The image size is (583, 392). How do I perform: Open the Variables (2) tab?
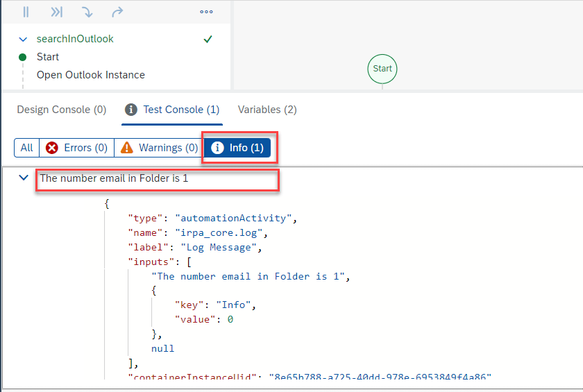point(267,110)
